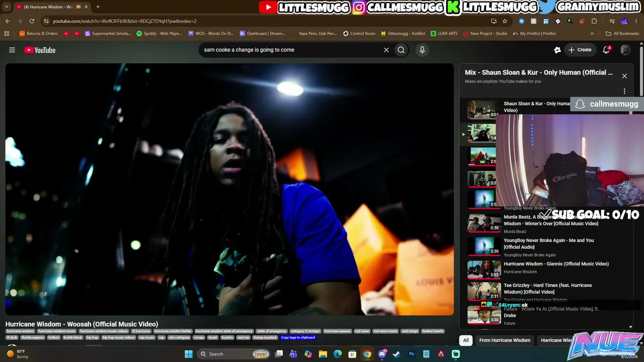Copy tags to clipboard
This screenshot has width=644, height=362.
pos(298,337)
